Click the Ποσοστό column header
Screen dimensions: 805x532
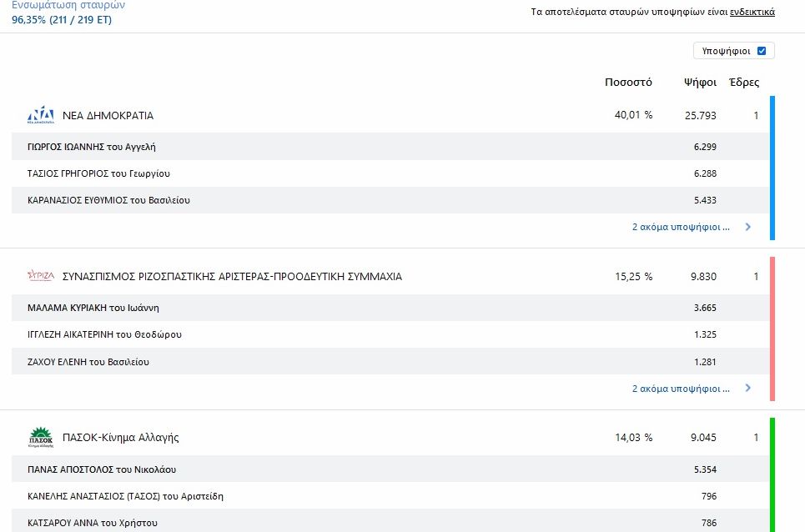coord(628,83)
